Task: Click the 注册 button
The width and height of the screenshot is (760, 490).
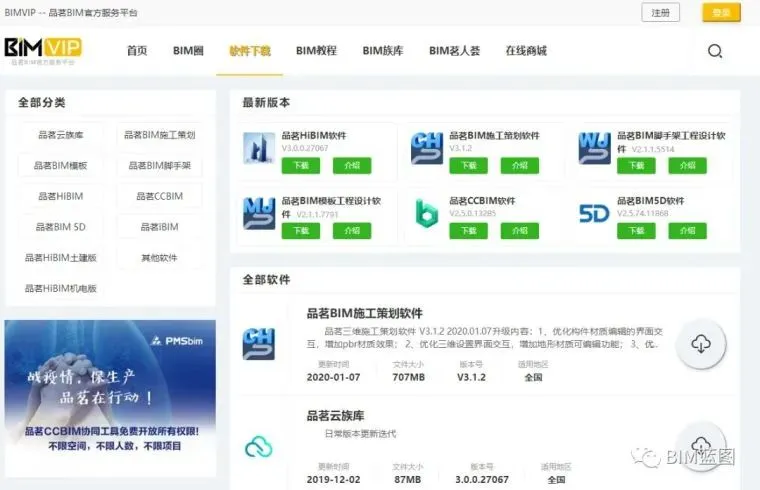Action: [x=660, y=13]
